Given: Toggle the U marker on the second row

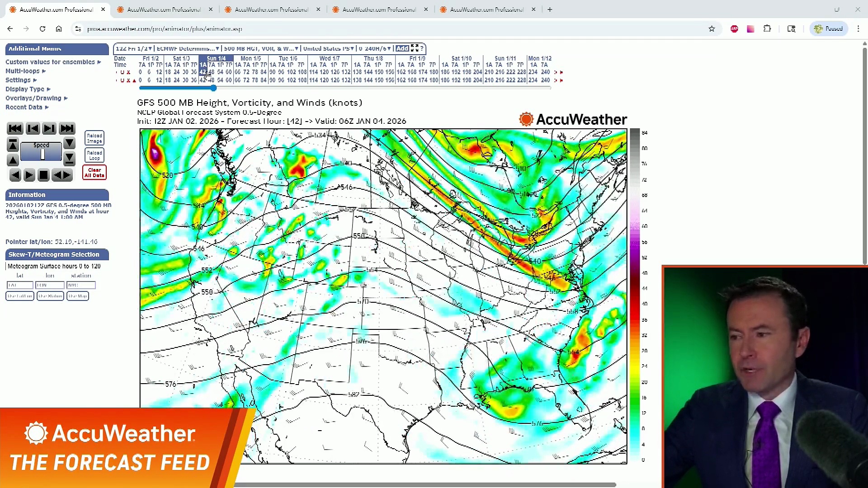Looking at the screenshot, I should (122, 80).
